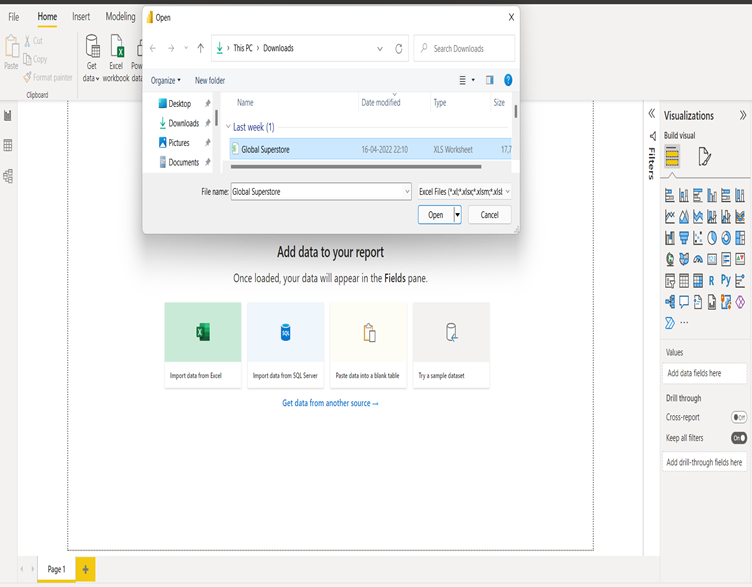Click in the Search Downloads field
Image resolution: width=752 pixels, height=587 pixels.
tap(464, 48)
